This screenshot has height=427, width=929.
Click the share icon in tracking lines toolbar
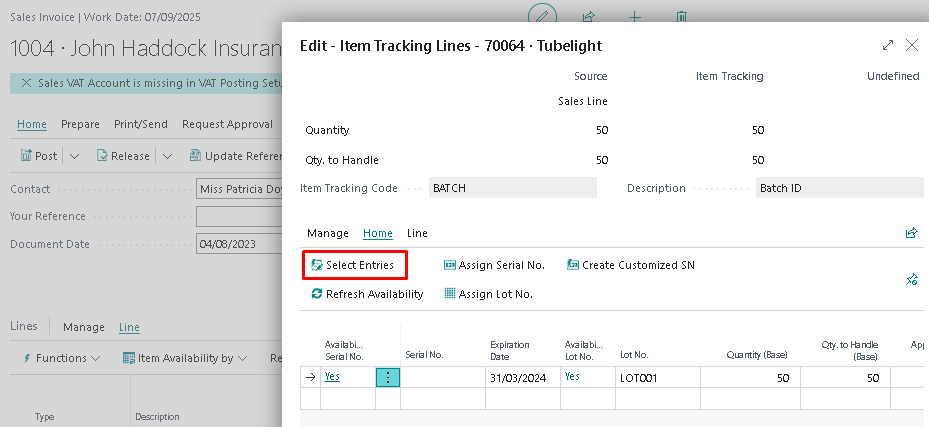[x=911, y=233]
